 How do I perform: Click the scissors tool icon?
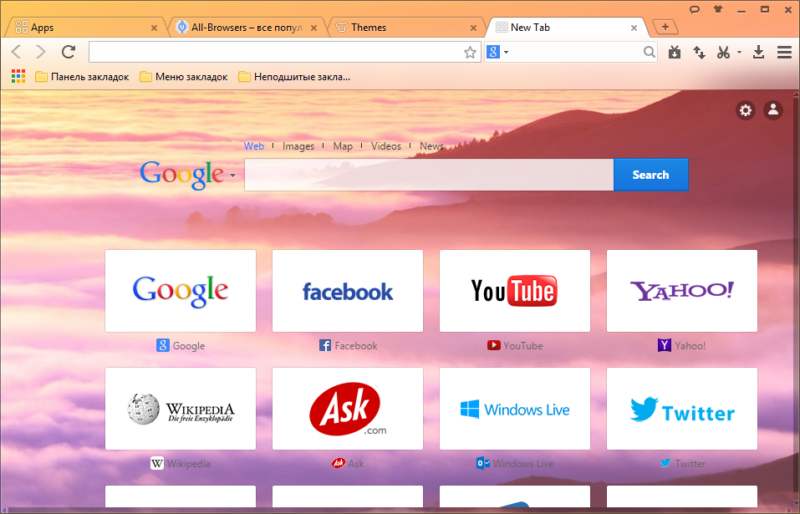[723, 52]
